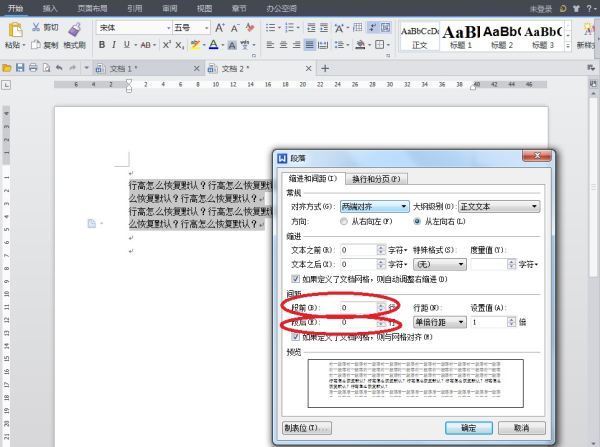Toggle Bold formatting
This screenshot has width=600, height=447.
[102, 45]
